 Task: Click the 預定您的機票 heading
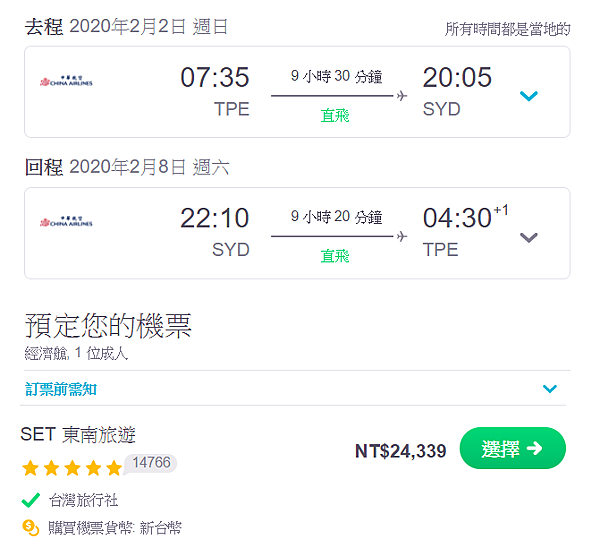[108, 325]
